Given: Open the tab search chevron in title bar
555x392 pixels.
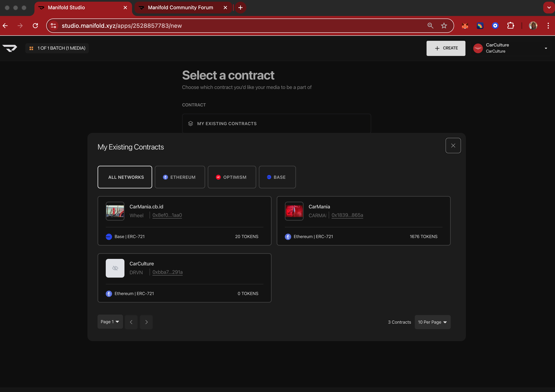Looking at the screenshot, I should tap(549, 8).
